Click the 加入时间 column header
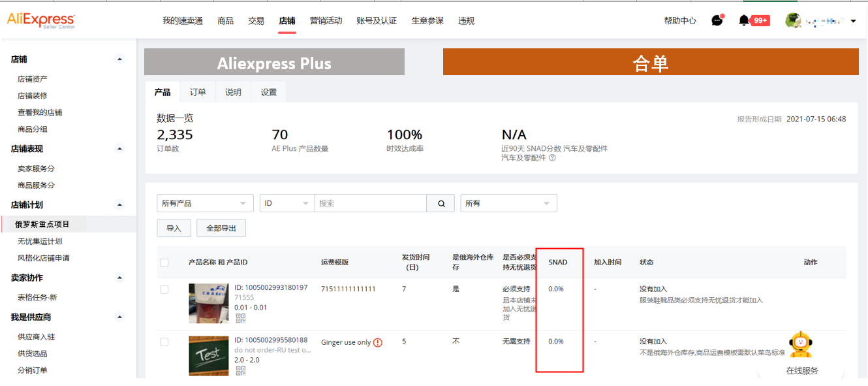This screenshot has width=868, height=386. click(608, 263)
